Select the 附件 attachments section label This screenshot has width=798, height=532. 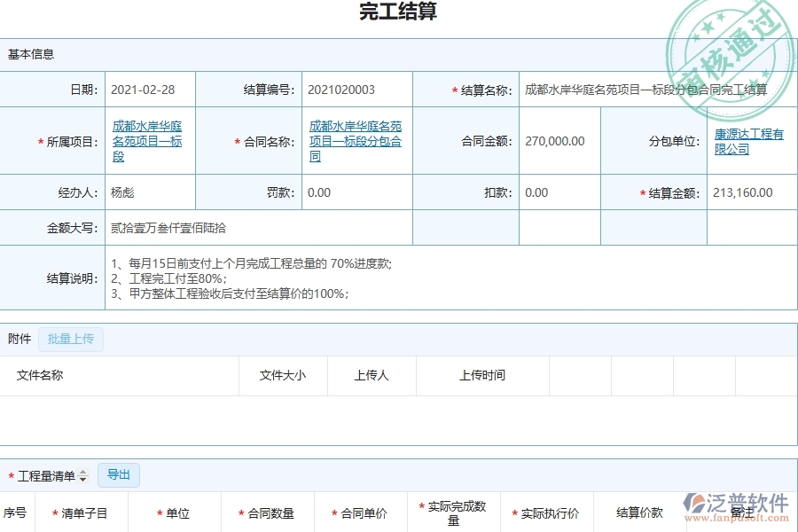point(20,339)
